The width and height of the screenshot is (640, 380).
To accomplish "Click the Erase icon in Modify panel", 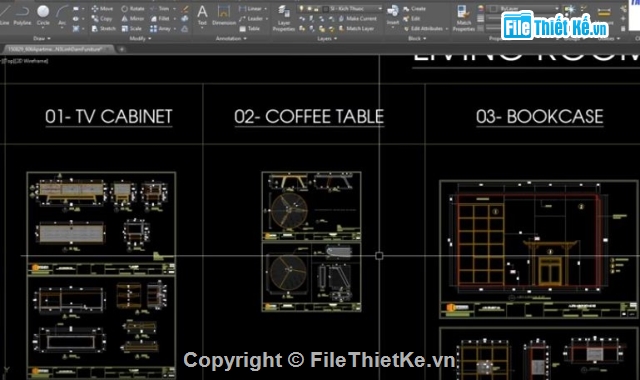I will 185,8.
